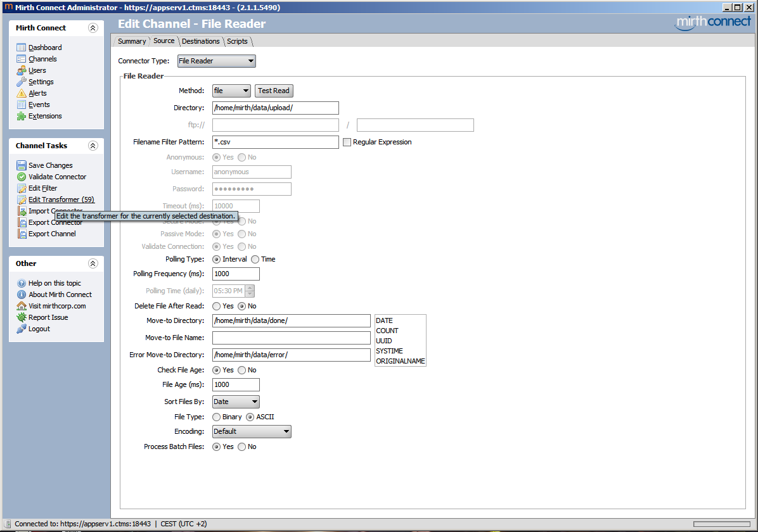Switch to the Scripts tab
This screenshot has width=758, height=532.
pos(238,42)
